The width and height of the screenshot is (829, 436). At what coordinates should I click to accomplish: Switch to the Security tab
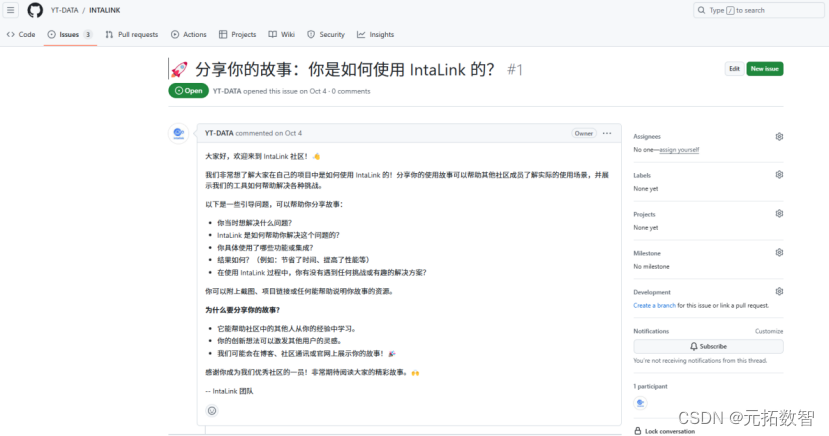(x=326, y=34)
